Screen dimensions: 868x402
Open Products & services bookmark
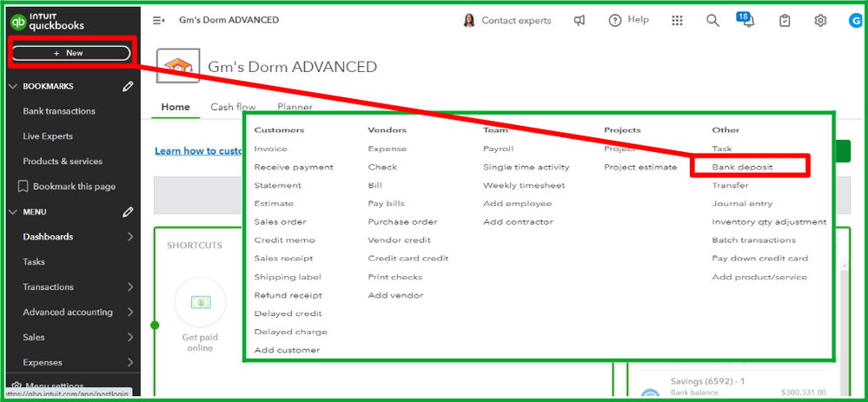63,161
